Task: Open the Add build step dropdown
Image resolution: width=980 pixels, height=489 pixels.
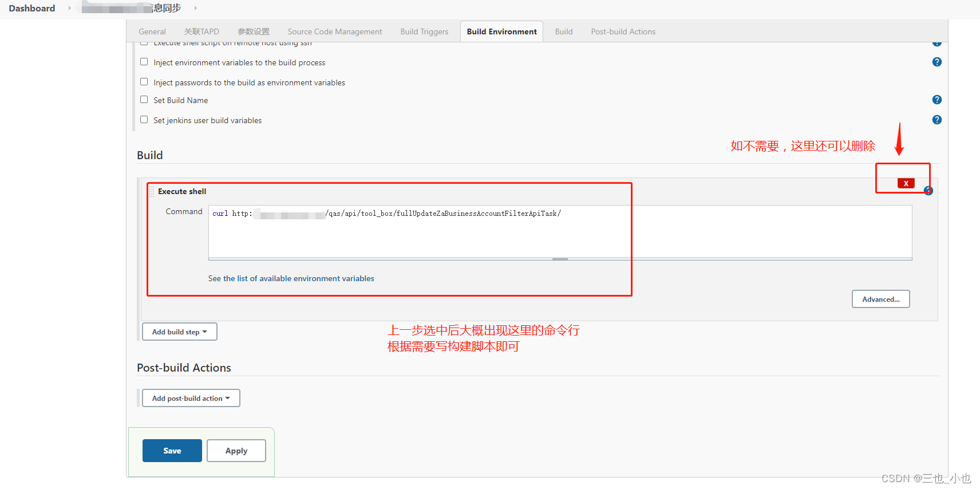Action: 180,332
